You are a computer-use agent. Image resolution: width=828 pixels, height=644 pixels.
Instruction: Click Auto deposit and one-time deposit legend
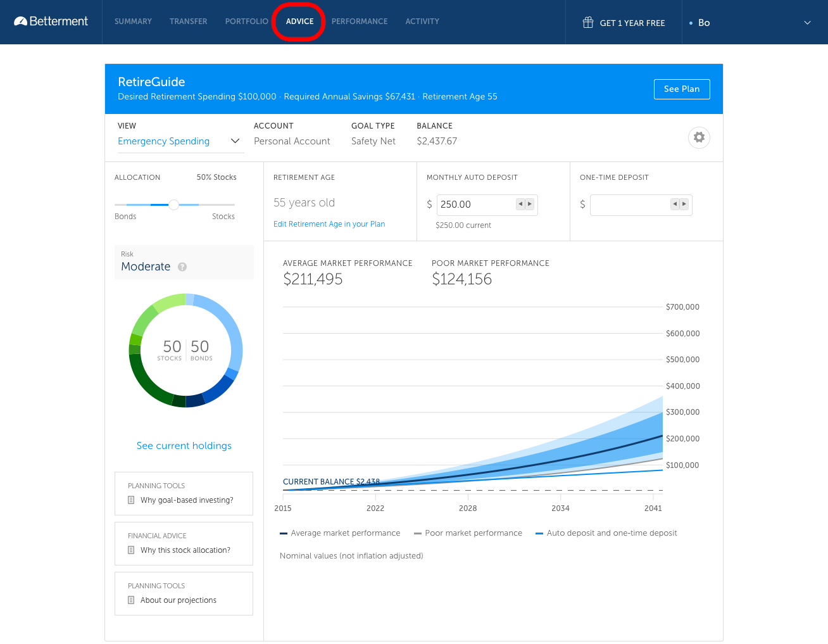click(x=606, y=533)
